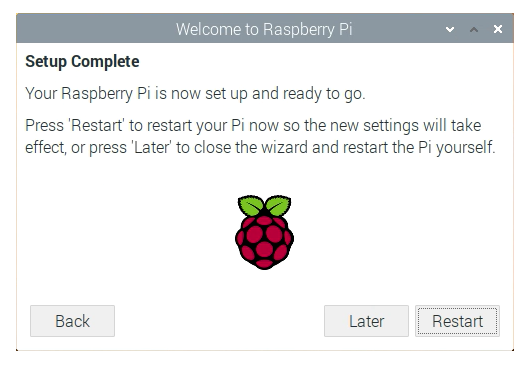Viewport: 525px width, 365px height.
Task: Click the Restart button
Action: pyautogui.click(x=457, y=321)
